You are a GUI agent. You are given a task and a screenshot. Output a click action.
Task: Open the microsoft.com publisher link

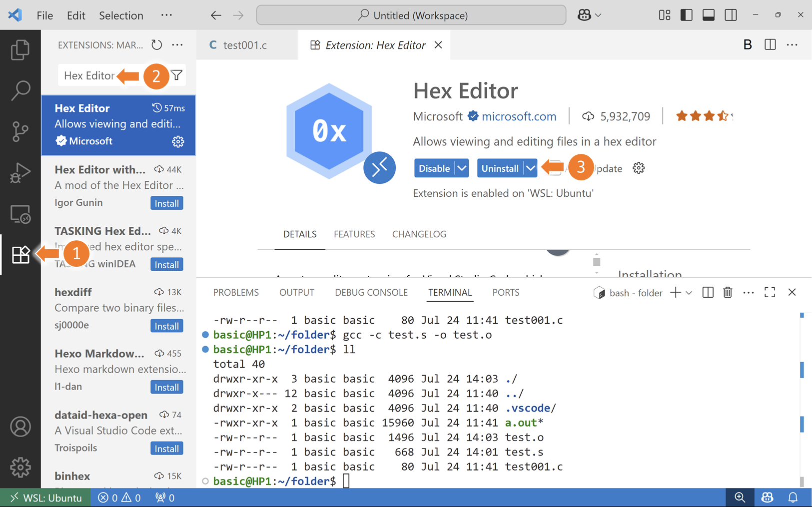519,116
